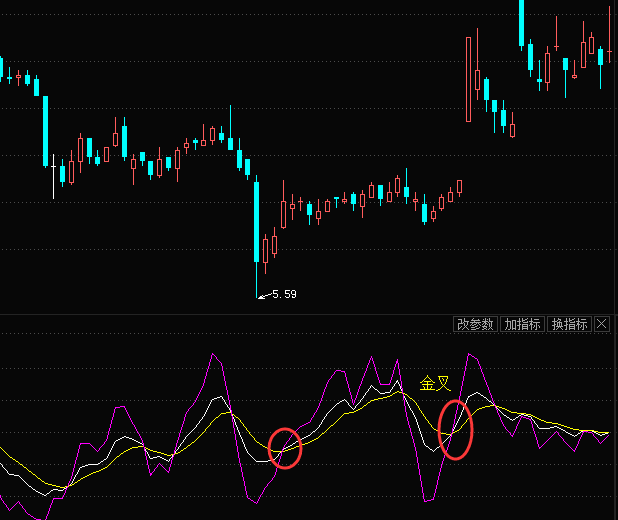Select the tall red gap-up candle
This screenshot has width=618, height=520.
(x=469, y=80)
